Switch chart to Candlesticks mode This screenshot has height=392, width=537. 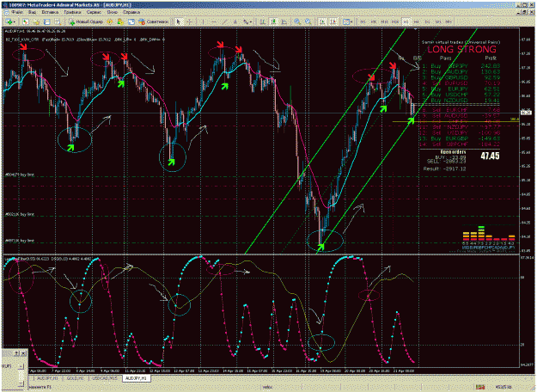274,21
